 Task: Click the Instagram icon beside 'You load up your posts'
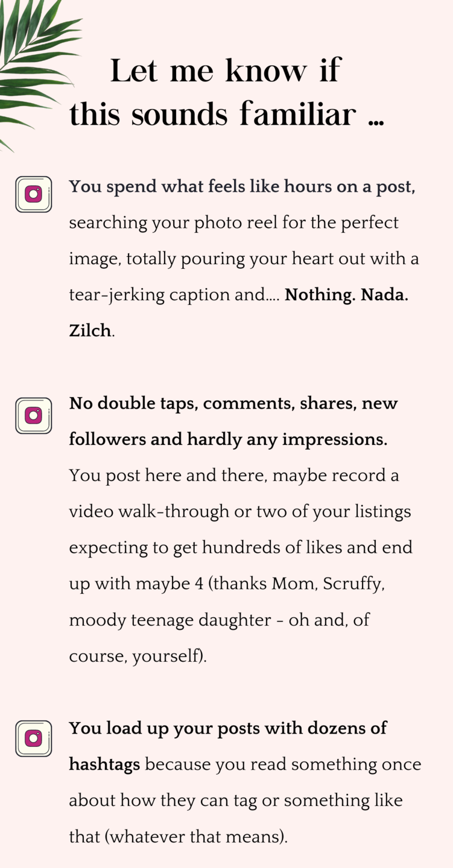point(34,738)
